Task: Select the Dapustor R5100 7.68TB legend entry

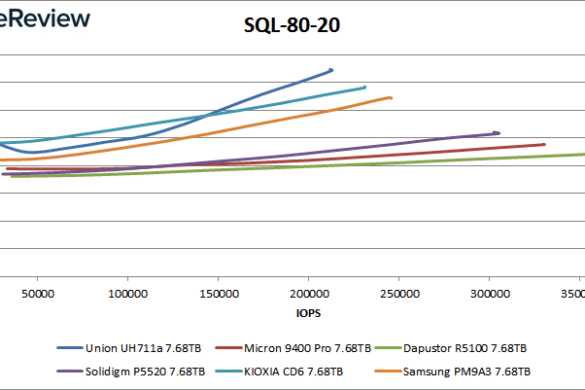Action: tap(450, 348)
